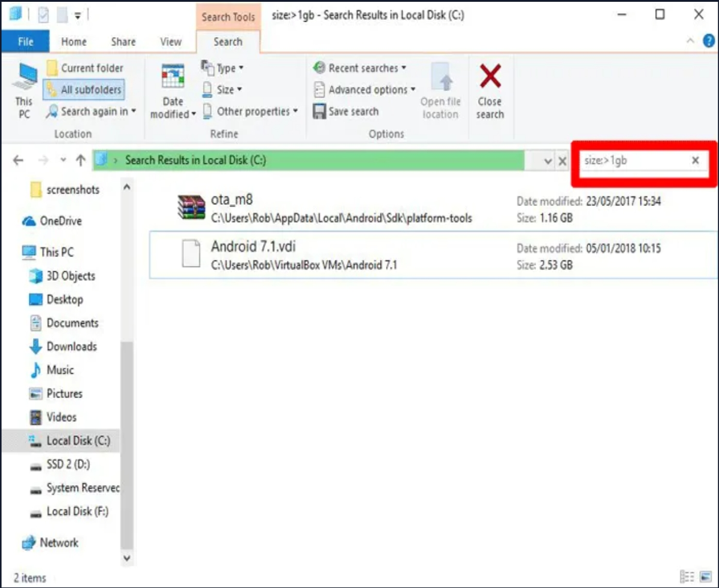Screen dimensions: 719x588
Task: Open recent locations dropdown arrow
Action: pos(63,160)
